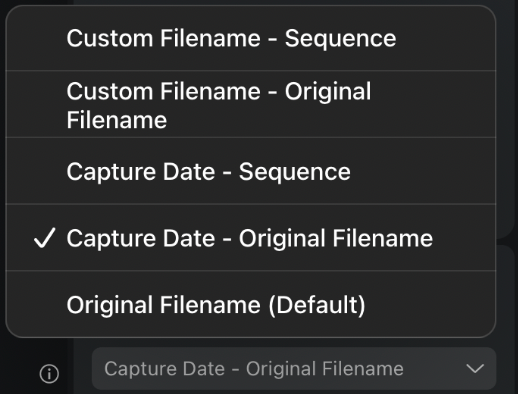Collapse the file naming dropdown via its down arrow
The image size is (518, 394).
click(475, 369)
